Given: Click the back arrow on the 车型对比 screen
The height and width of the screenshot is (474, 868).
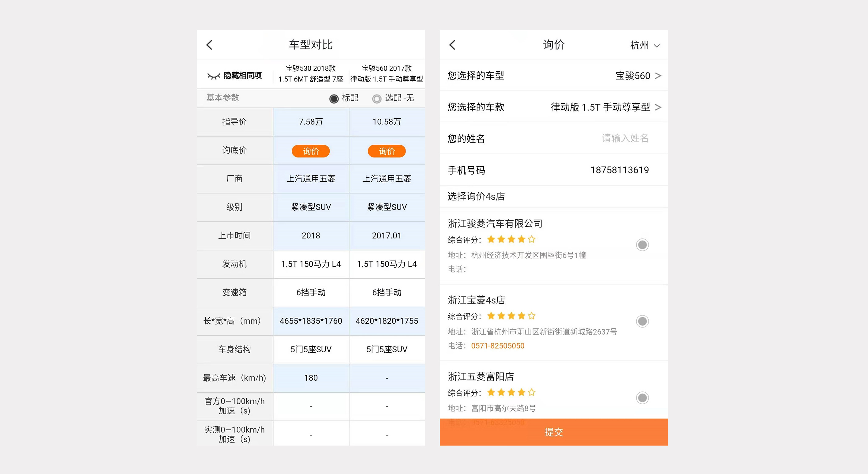Looking at the screenshot, I should 209,44.
